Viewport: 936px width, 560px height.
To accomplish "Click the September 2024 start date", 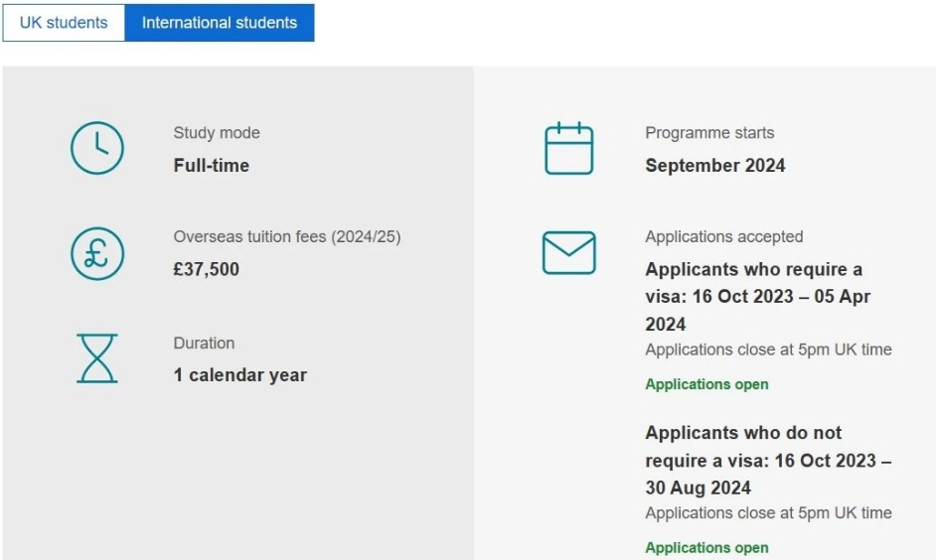I will point(715,165).
